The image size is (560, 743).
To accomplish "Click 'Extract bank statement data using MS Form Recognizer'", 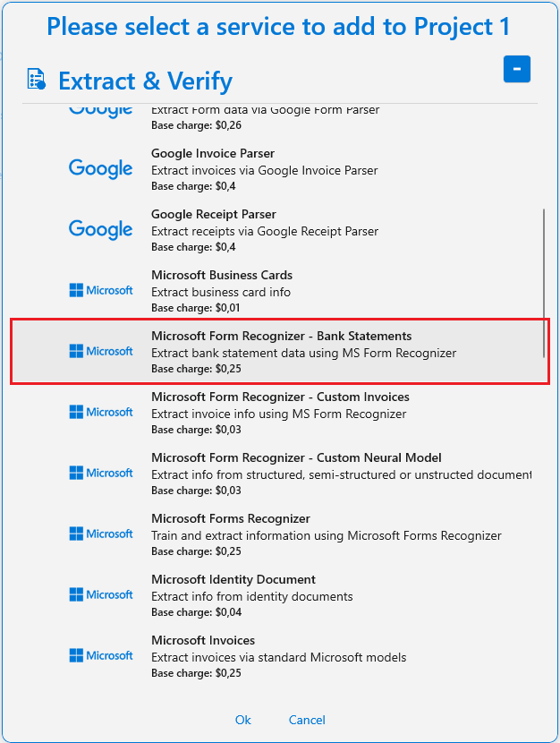I will pyautogui.click(x=303, y=353).
